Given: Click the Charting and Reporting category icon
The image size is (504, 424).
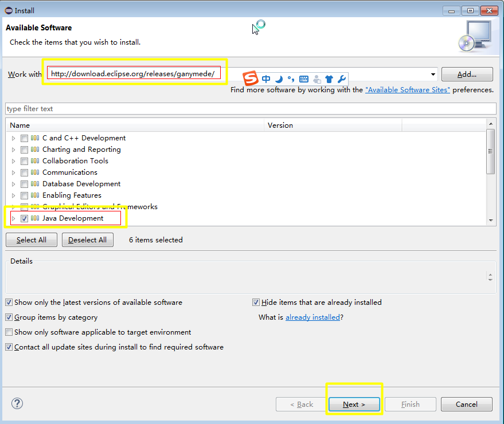Looking at the screenshot, I should tap(35, 150).
